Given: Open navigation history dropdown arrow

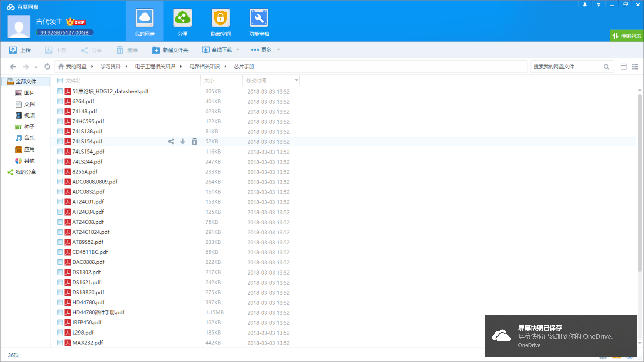Looking at the screenshot, I should [x=36, y=67].
